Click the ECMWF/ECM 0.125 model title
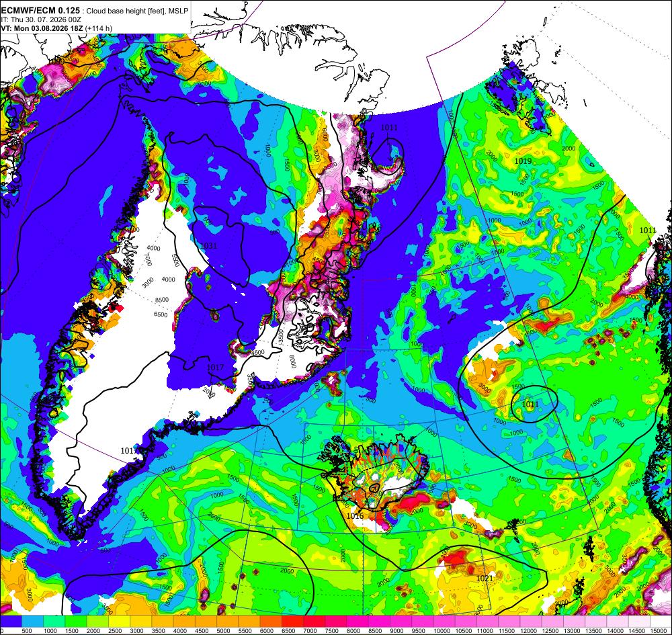Image resolution: width=672 pixels, height=635 pixels. [41, 10]
